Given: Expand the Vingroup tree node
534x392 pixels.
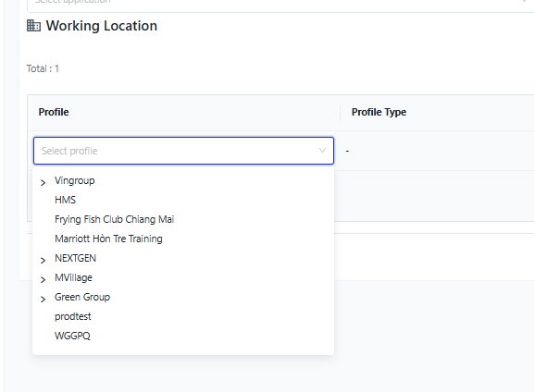Looking at the screenshot, I should 43,183.
